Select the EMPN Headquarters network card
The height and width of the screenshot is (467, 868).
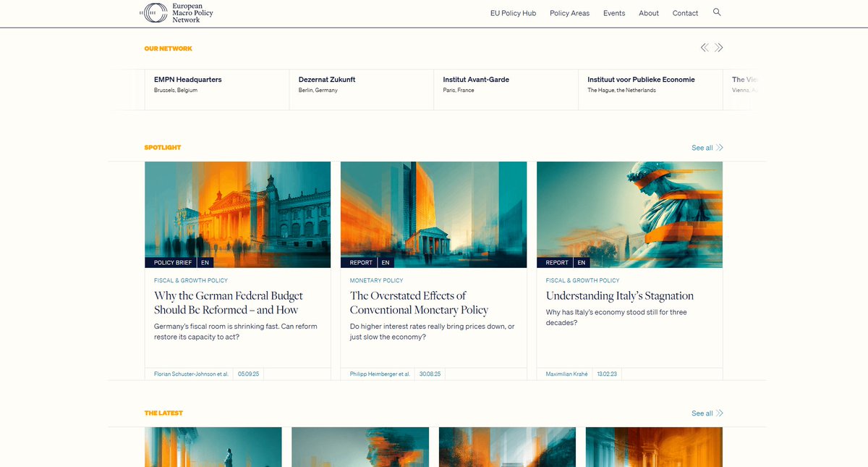pos(217,90)
